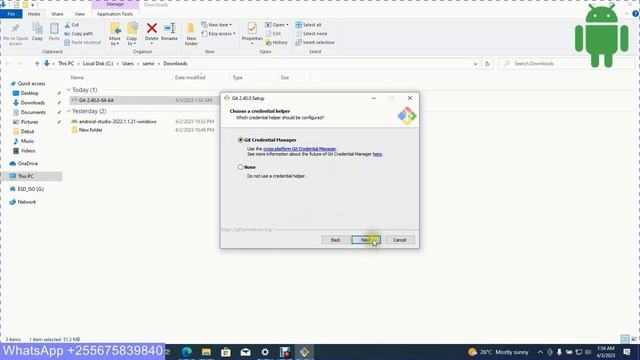Viewport: 640px width, 360px height.
Task: Switch to the Application Tools tab
Action: coord(115,14)
